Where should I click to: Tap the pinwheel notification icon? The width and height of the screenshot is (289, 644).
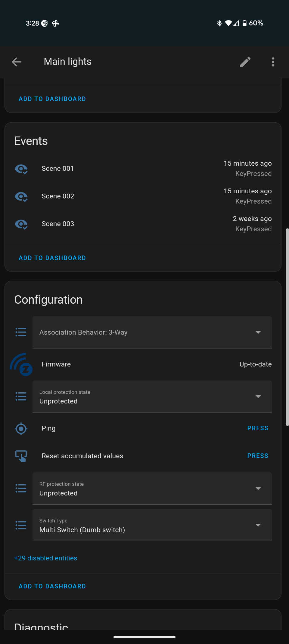click(x=55, y=23)
